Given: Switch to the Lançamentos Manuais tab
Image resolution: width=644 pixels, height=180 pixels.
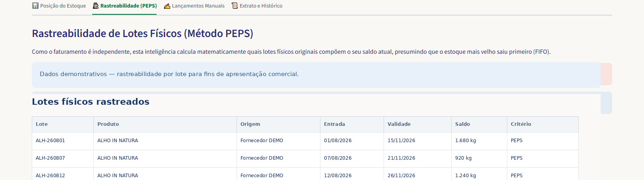Looking at the screenshot, I should click(x=194, y=6).
